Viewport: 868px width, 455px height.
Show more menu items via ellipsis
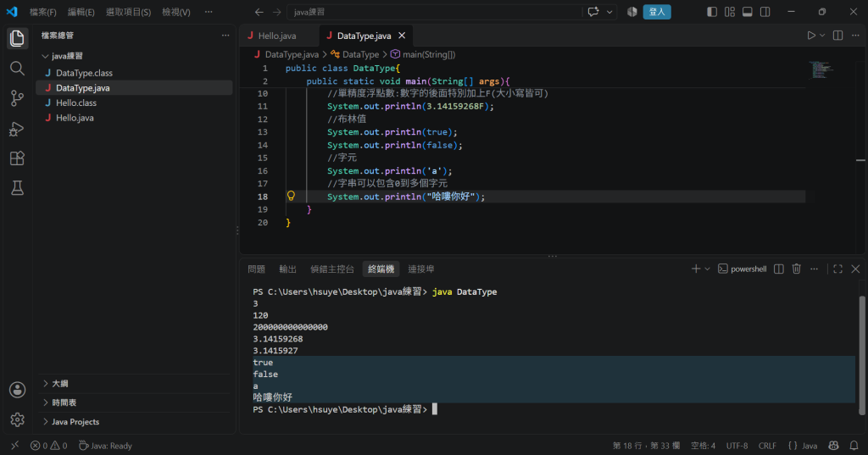209,12
